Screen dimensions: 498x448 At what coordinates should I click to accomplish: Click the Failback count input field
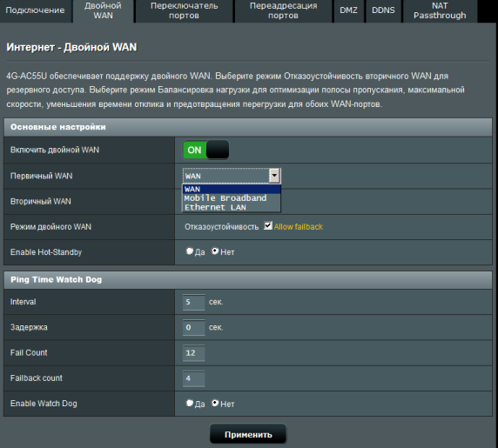pyautogui.click(x=194, y=378)
